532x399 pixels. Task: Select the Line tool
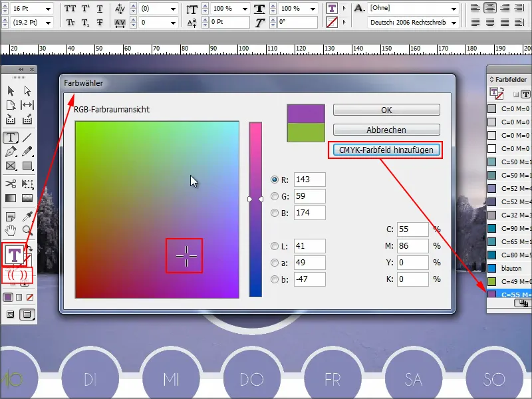click(27, 138)
